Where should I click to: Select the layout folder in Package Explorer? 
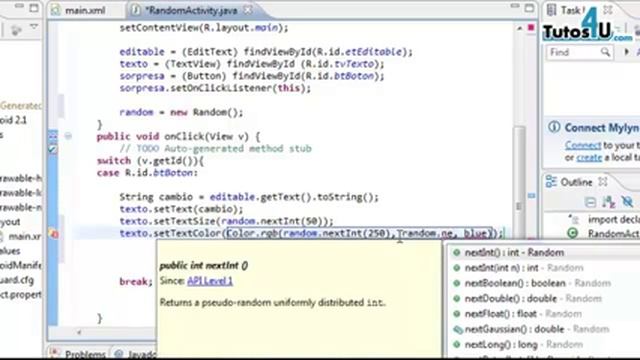[x=10, y=222]
